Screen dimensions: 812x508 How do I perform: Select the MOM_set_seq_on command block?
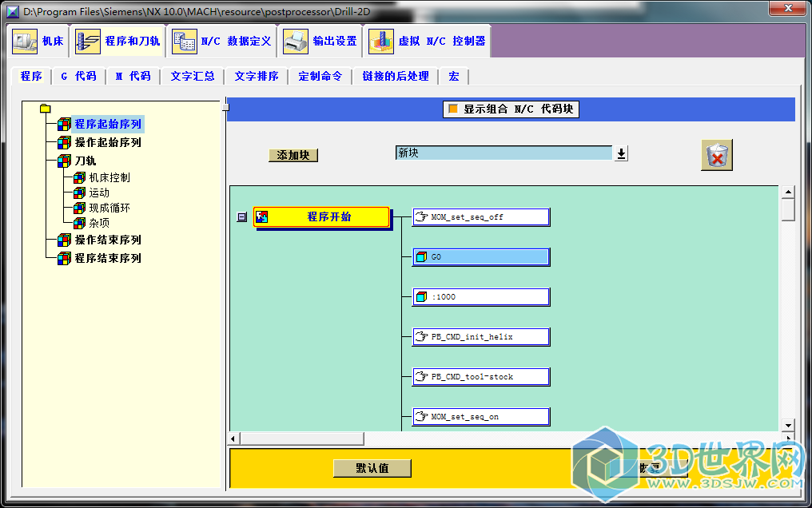pos(480,416)
